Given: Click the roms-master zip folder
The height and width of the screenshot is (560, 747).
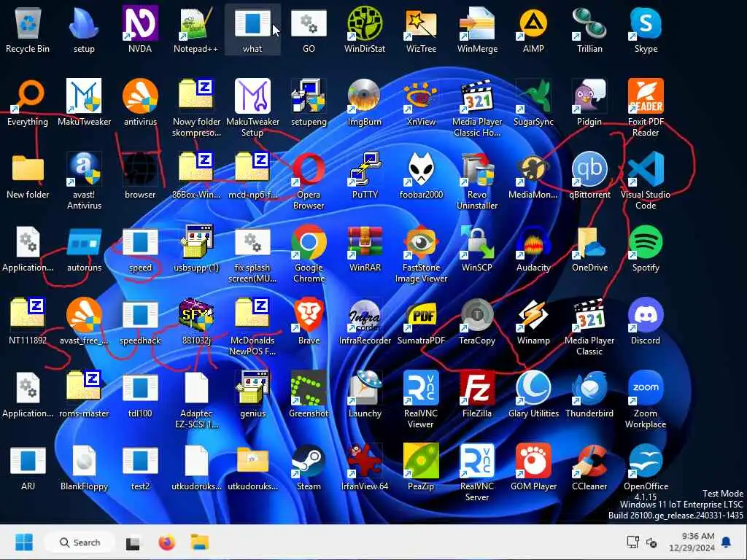Looking at the screenshot, I should [x=85, y=386].
